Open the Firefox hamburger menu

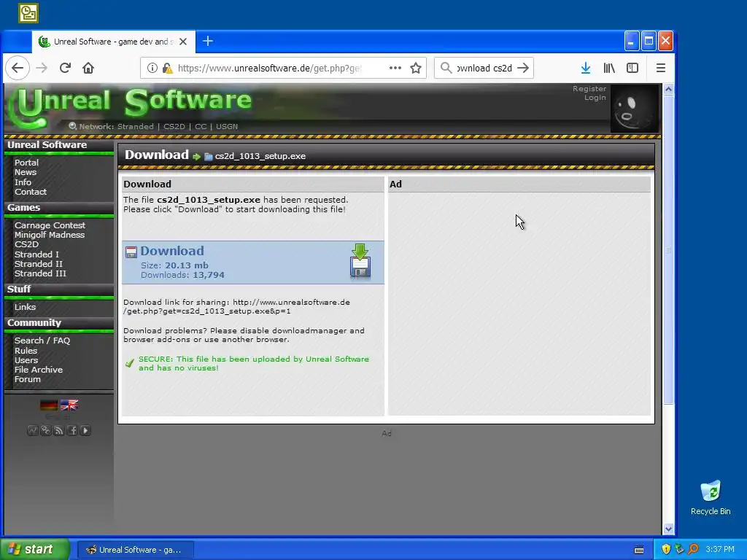coord(660,68)
